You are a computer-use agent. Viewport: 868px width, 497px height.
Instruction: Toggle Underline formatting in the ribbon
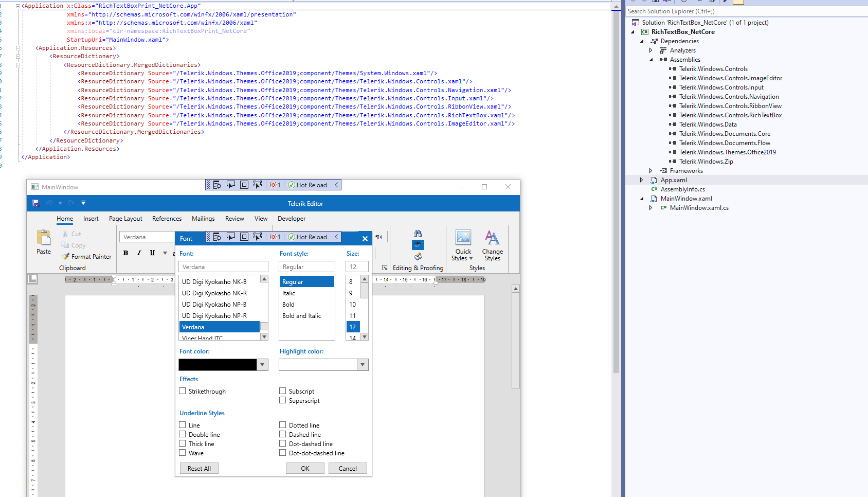(x=152, y=253)
